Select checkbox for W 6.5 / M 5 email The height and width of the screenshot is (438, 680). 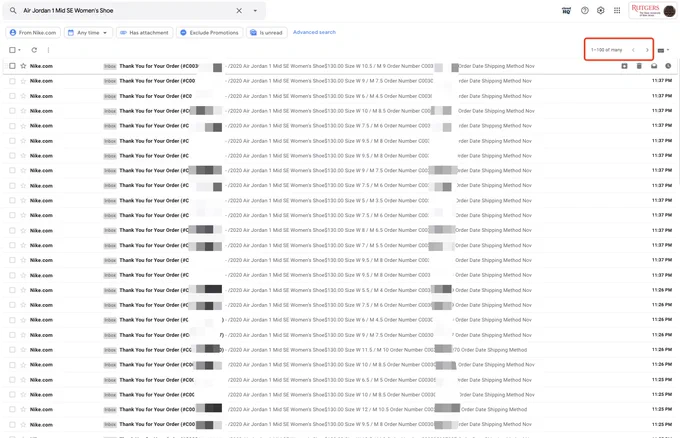tap(12, 379)
